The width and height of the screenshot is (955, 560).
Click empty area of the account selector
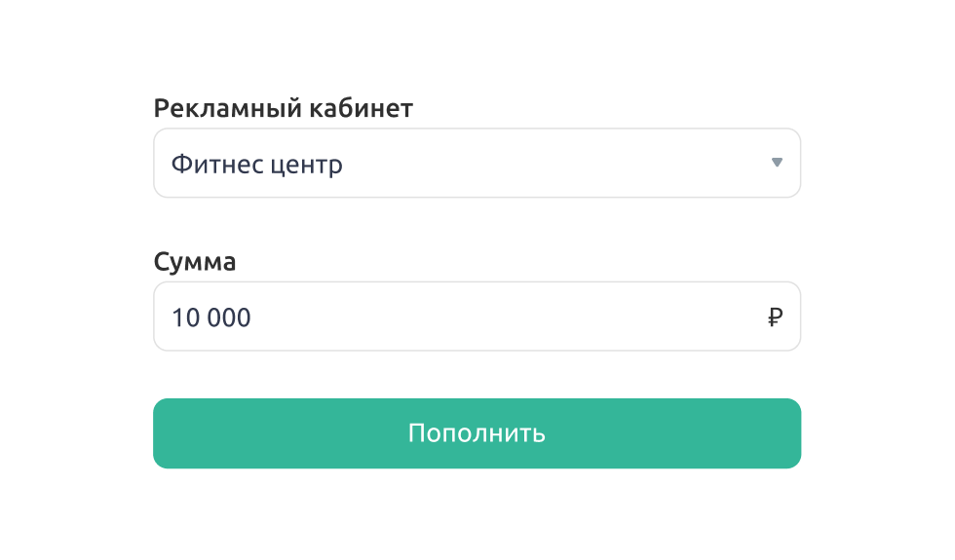554,164
